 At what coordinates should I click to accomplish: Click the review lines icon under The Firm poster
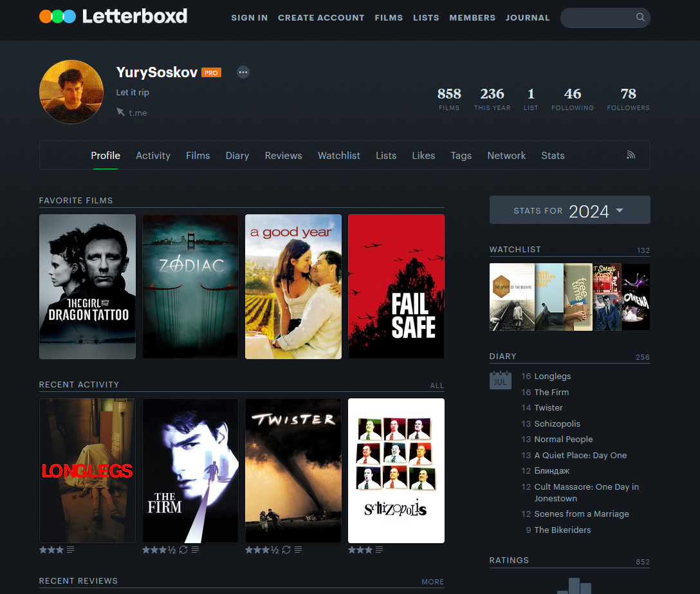195,550
